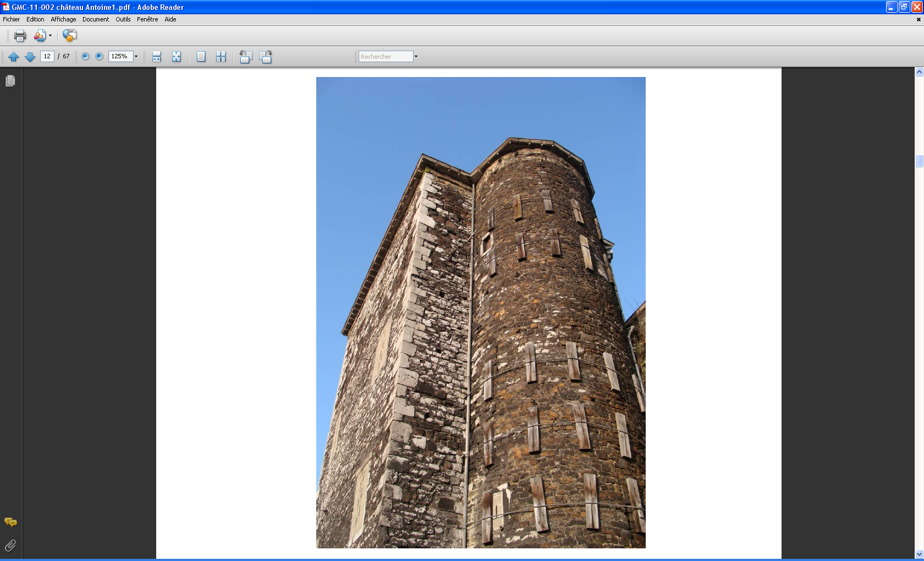
Task: Open the Edition menu
Action: click(35, 19)
